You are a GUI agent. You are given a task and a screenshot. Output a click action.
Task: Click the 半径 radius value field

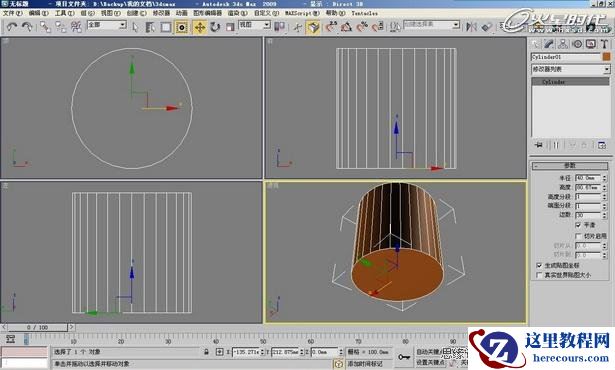588,178
